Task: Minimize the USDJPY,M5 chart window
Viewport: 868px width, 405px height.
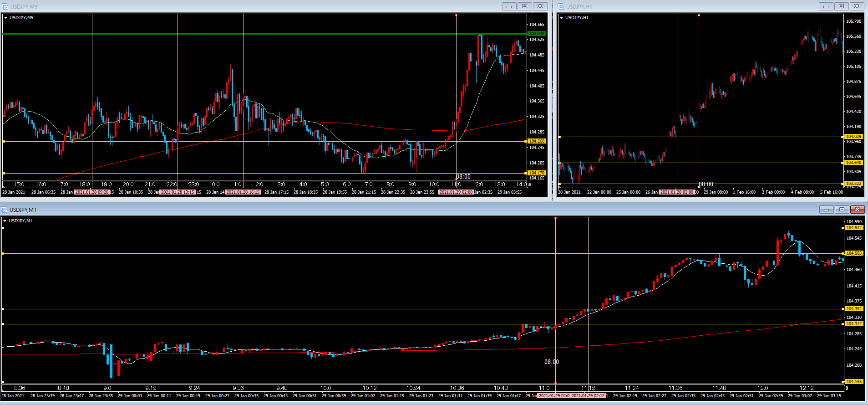Action: [509, 6]
